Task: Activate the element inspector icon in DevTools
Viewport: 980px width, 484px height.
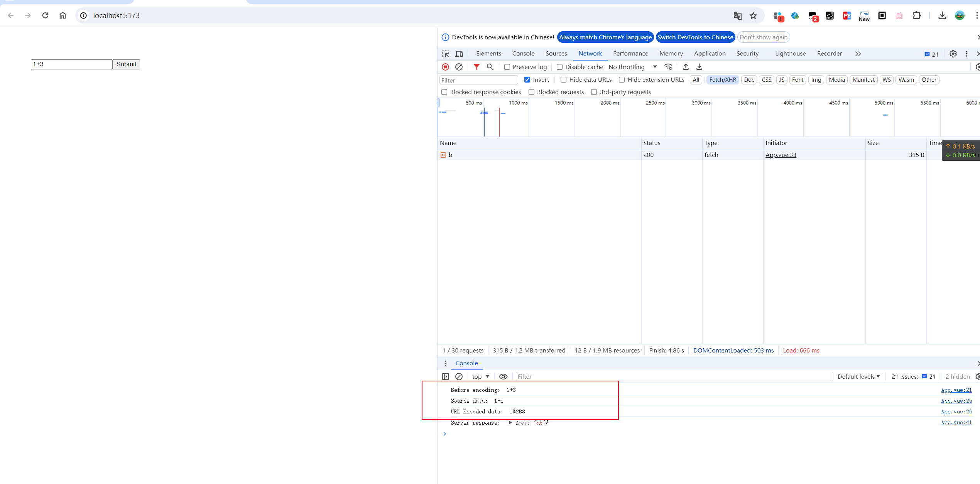Action: pyautogui.click(x=446, y=54)
